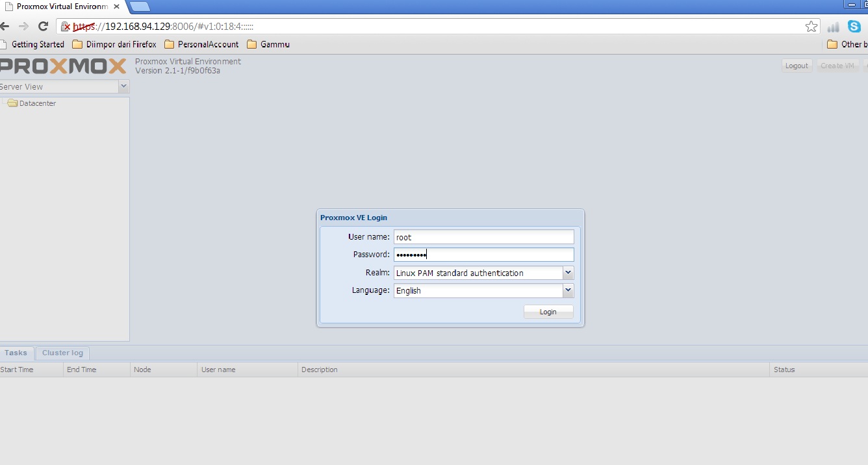Open the Skype extension icon
Viewport: 868px width, 465px height.
click(854, 27)
